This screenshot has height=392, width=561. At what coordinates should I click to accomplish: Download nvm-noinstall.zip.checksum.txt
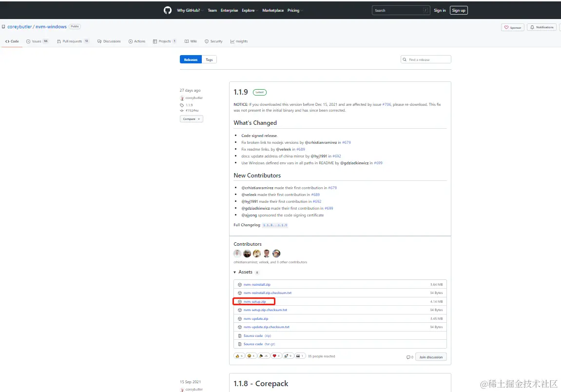(x=268, y=293)
